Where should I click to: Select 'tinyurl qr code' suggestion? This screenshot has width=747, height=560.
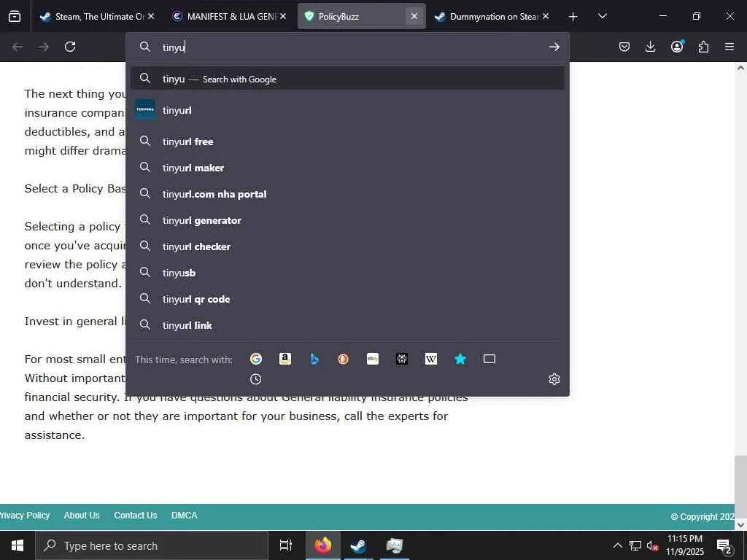tap(347, 298)
